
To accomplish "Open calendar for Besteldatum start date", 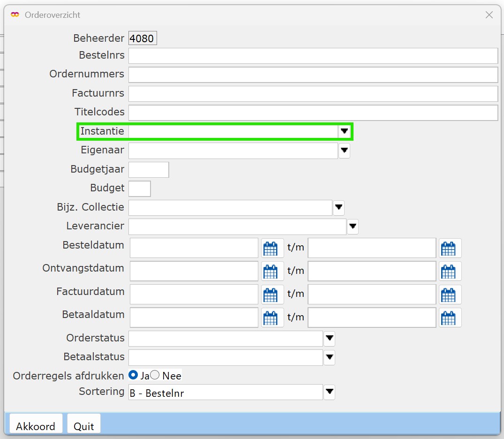I will (271, 248).
